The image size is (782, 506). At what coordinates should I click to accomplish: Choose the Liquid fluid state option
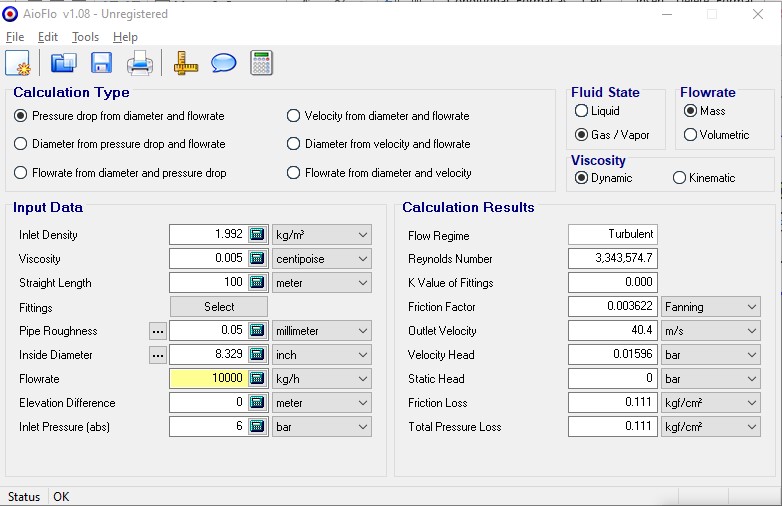[581, 111]
